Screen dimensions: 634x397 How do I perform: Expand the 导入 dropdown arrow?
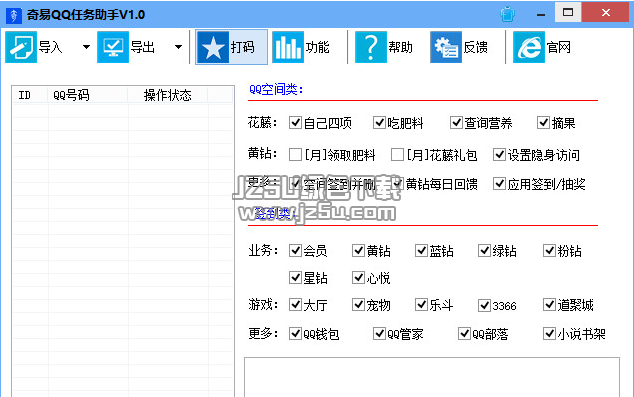pyautogui.click(x=86, y=47)
